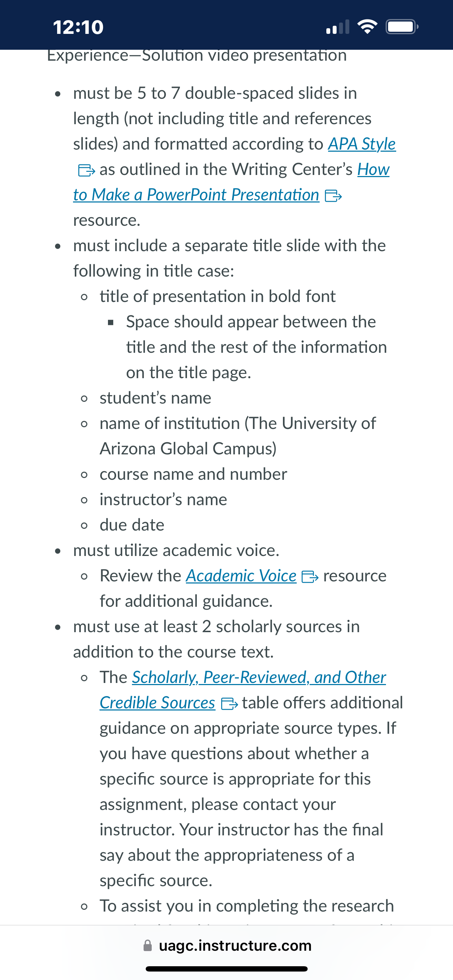Tap the cellular signal bars icon
Viewport: 453px width, 980px height.
pyautogui.click(x=338, y=27)
